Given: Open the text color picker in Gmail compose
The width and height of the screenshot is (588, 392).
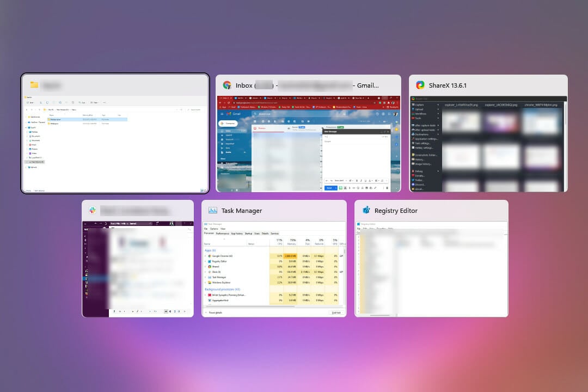Looking at the screenshot, I should point(370,181).
